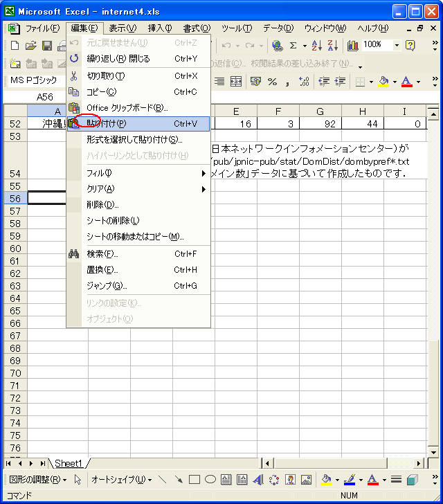Sort ascending with A-Z icon

click(x=316, y=46)
